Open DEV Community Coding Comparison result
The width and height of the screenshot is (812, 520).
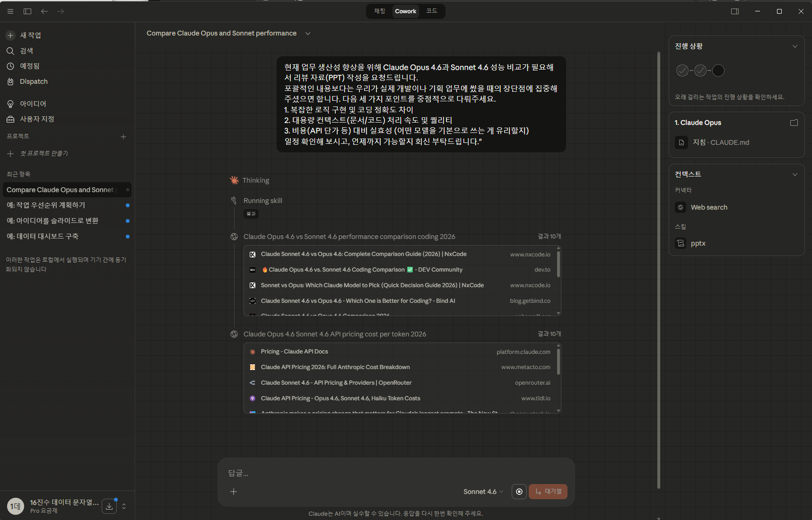tap(400, 270)
